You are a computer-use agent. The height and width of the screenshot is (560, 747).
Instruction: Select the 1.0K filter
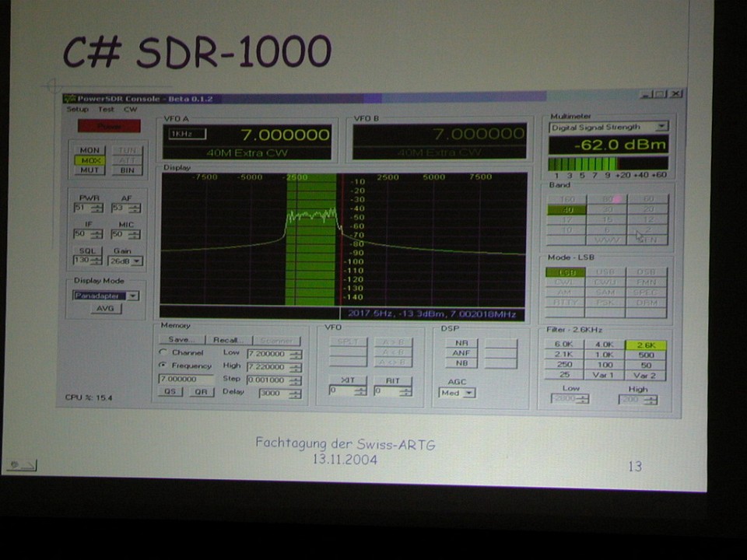click(x=604, y=355)
